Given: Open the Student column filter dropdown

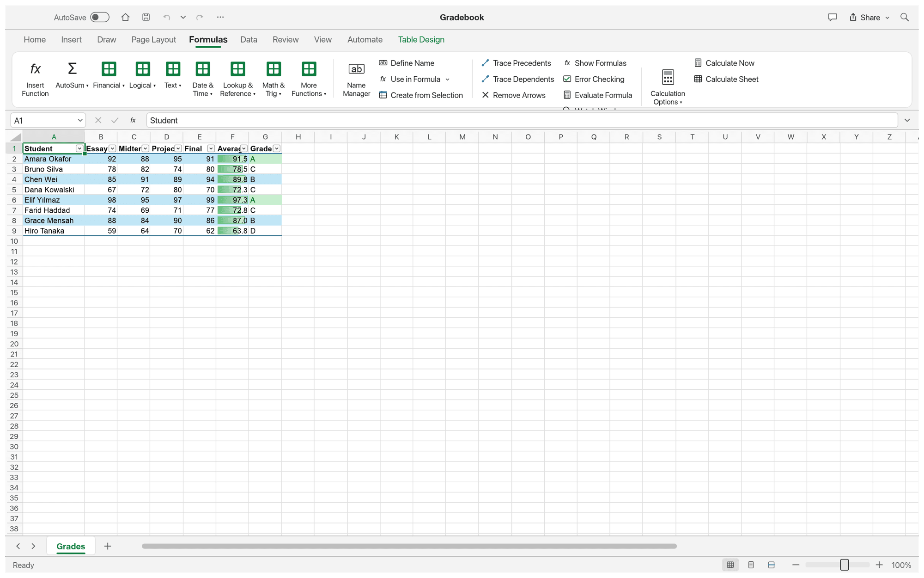Looking at the screenshot, I should (x=79, y=148).
